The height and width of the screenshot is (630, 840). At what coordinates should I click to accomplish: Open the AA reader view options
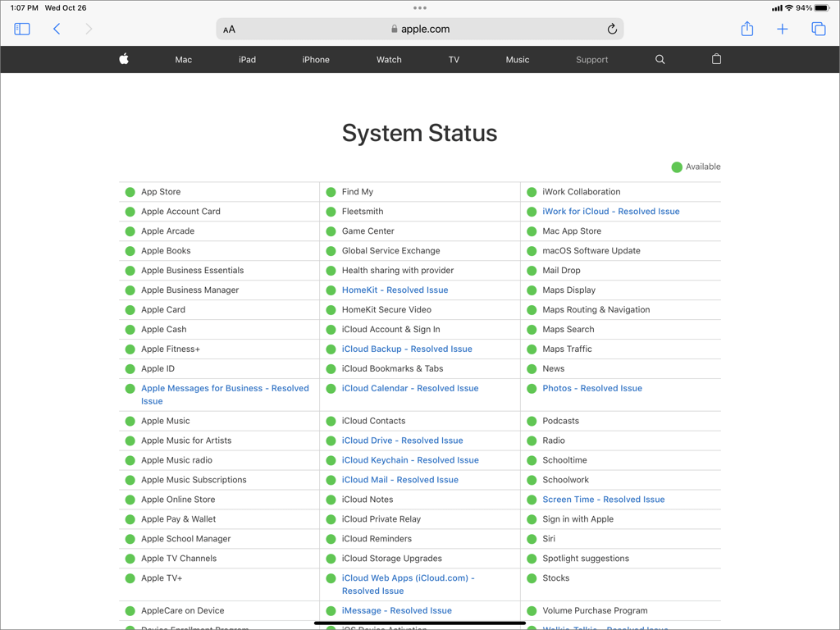(230, 30)
